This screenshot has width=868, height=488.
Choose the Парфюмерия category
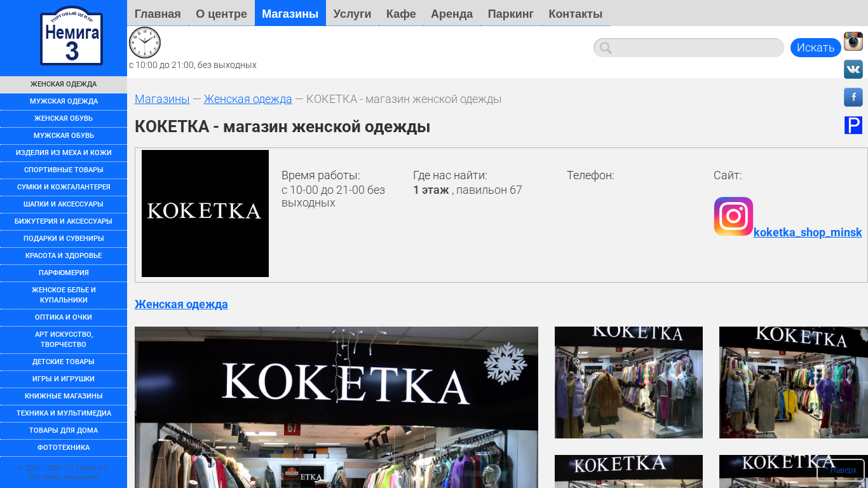point(64,273)
